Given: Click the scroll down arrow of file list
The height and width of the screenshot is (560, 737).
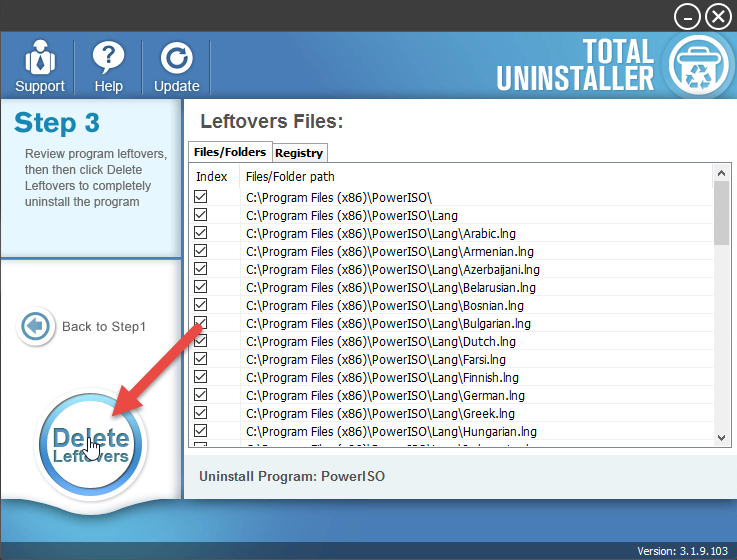Looking at the screenshot, I should point(721,438).
